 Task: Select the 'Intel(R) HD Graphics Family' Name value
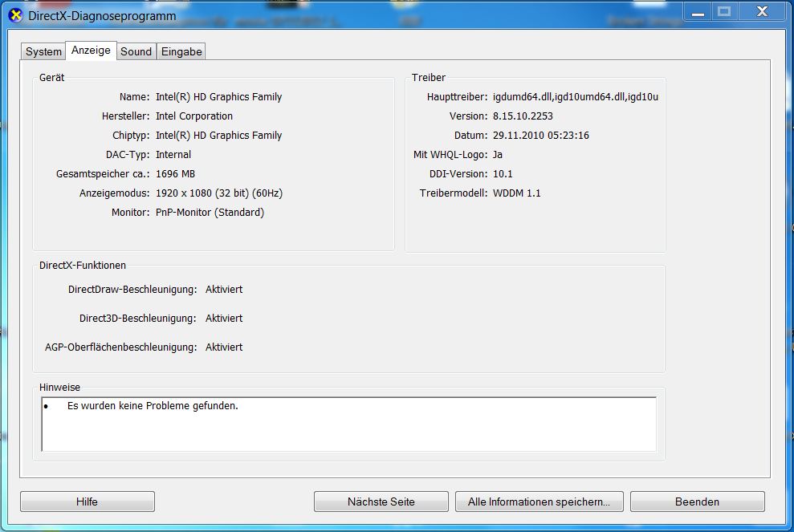point(218,96)
